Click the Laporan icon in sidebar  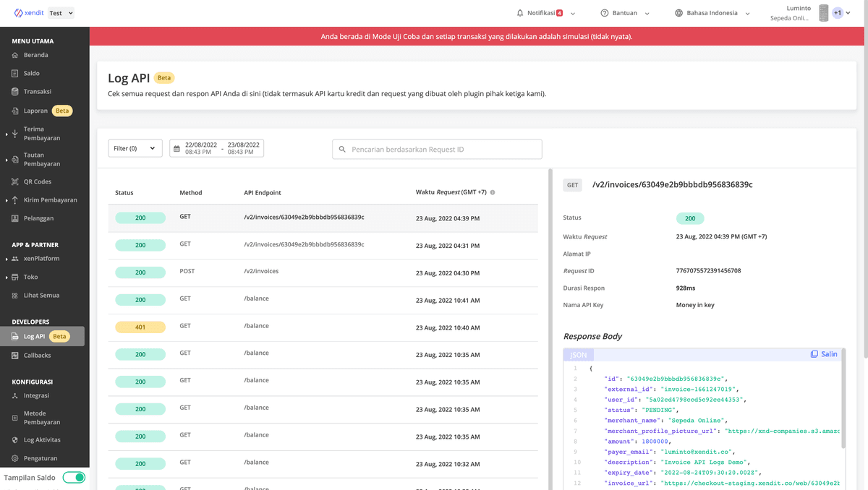tap(15, 111)
